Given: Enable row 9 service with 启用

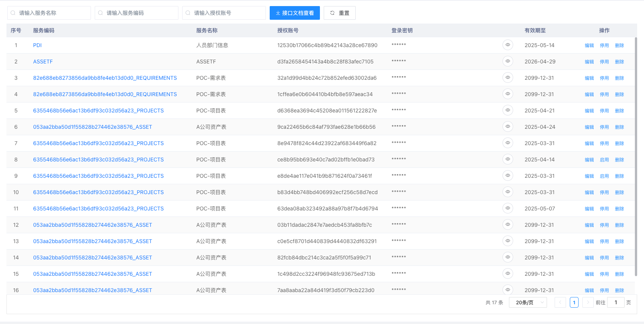Looking at the screenshot, I should [x=604, y=176].
